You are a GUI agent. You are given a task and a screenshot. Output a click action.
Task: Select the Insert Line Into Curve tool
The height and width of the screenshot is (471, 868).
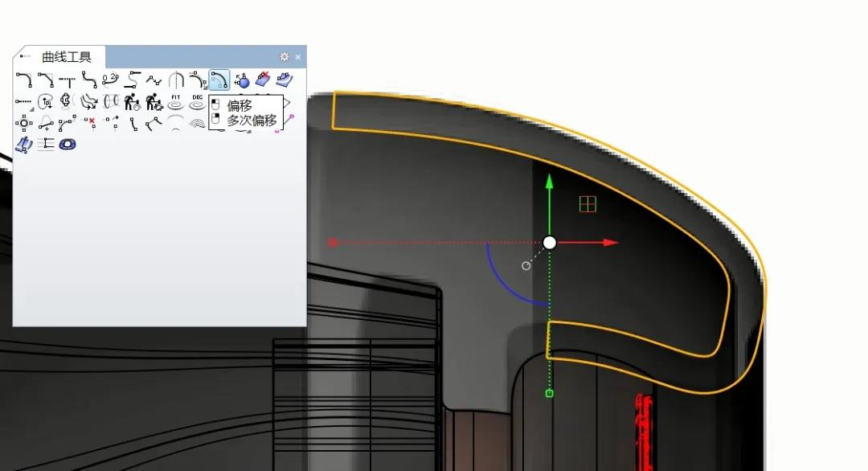tap(45, 123)
